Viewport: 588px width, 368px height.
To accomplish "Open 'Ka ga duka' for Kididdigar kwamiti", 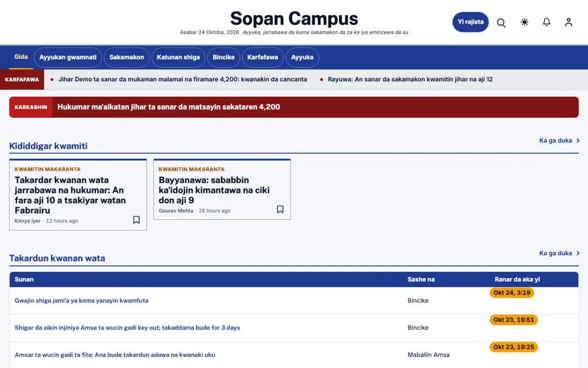I will coord(559,141).
